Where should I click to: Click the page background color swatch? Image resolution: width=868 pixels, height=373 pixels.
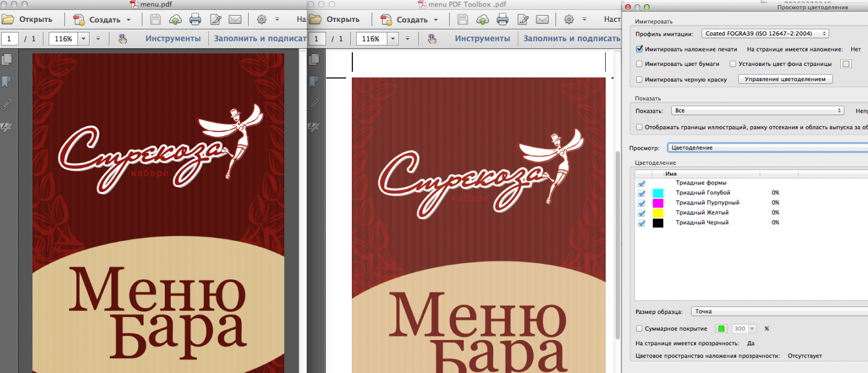click(x=846, y=64)
